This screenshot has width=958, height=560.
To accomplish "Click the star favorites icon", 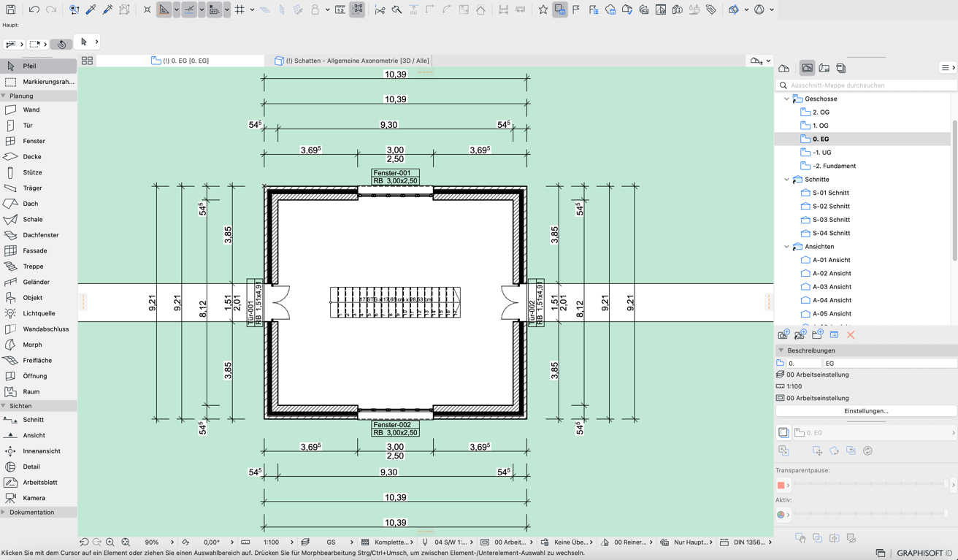I will click(x=543, y=9).
